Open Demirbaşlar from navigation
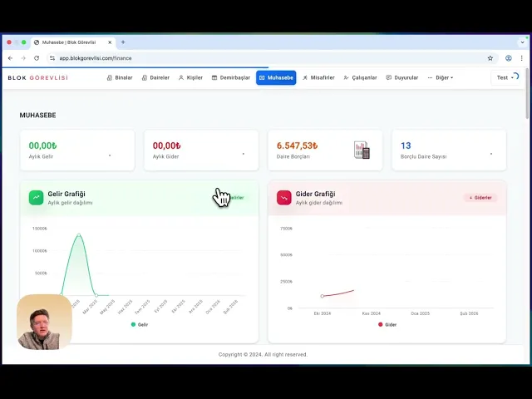 231,77
